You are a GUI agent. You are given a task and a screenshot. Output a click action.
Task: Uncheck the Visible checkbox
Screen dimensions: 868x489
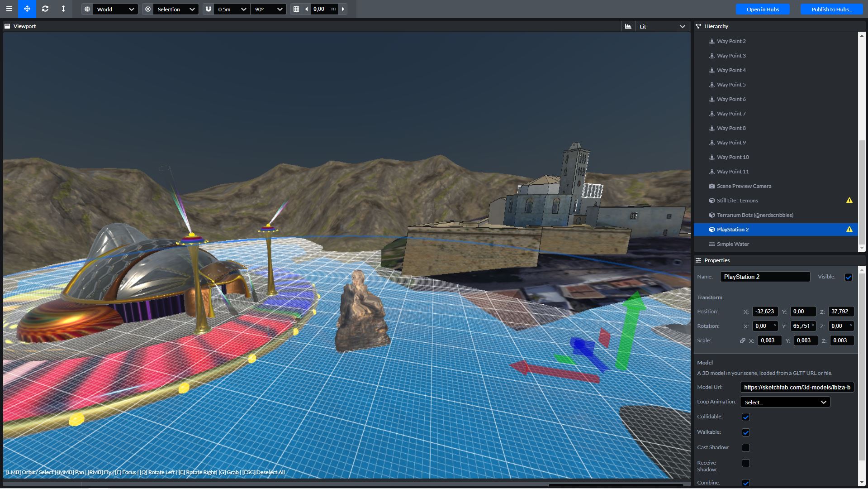point(848,277)
